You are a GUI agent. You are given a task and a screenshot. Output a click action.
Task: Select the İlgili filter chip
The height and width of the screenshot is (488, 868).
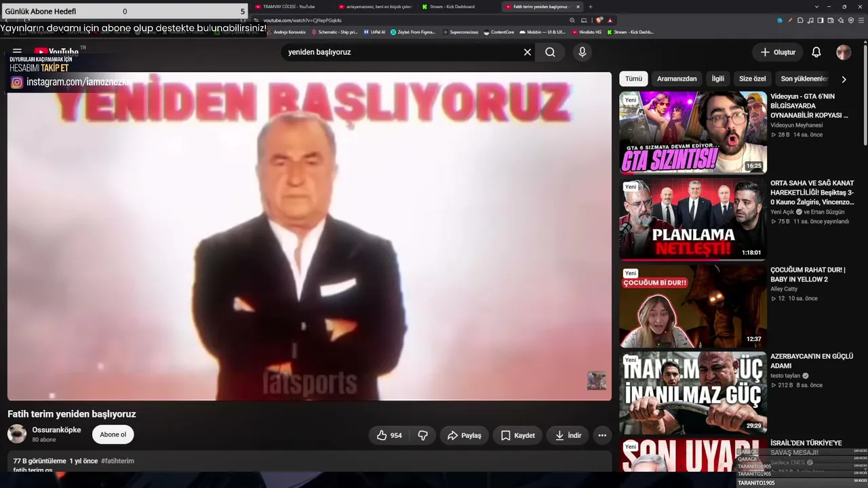717,79
